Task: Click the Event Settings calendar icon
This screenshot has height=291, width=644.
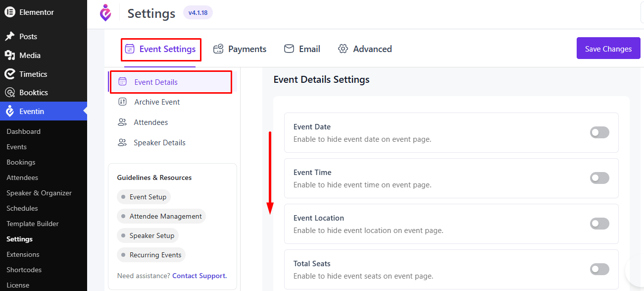Action: tap(130, 49)
